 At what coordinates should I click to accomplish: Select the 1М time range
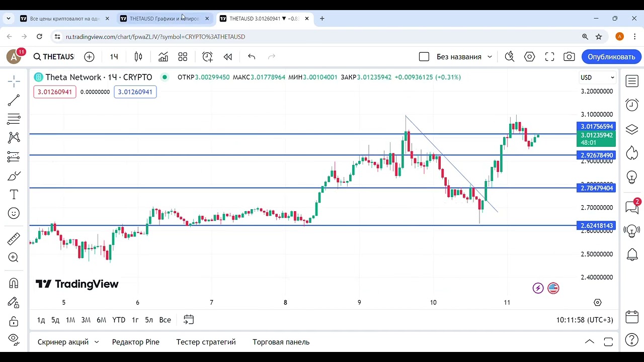point(70,320)
